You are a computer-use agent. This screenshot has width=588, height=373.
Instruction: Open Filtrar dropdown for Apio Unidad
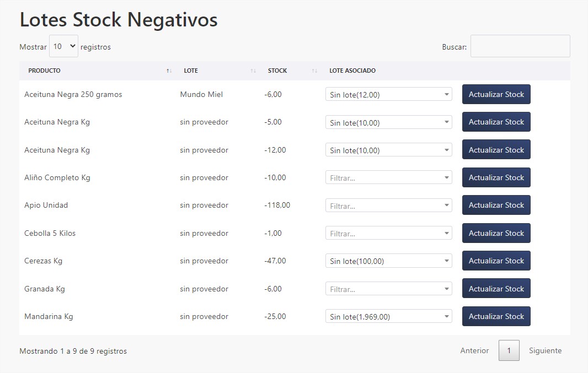click(388, 205)
